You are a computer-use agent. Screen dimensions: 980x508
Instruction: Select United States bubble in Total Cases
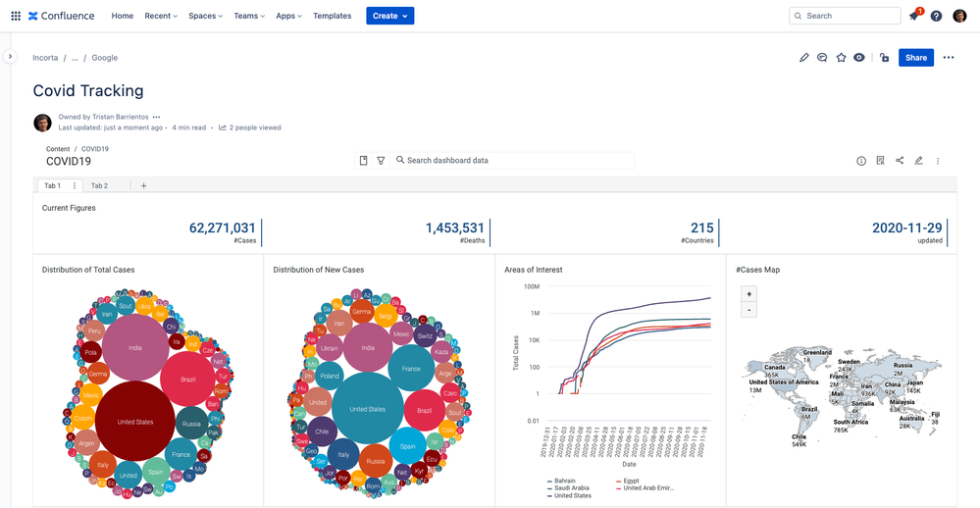[x=135, y=422]
